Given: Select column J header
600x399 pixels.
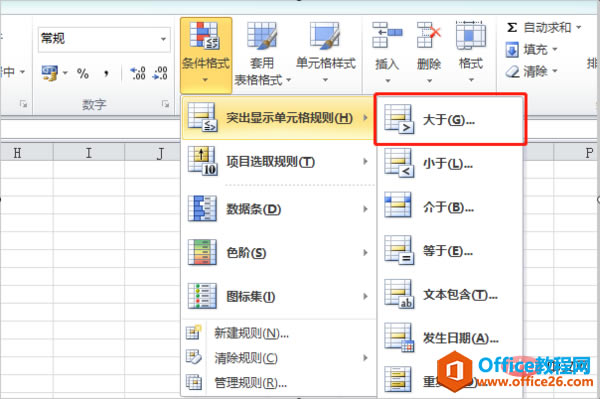Looking at the screenshot, I should 153,153.
